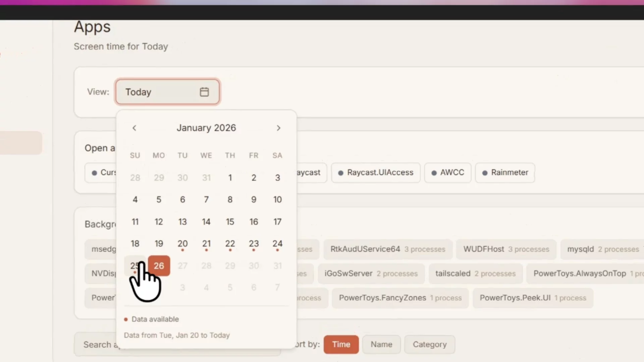Go to previous month in calendar

click(134, 128)
